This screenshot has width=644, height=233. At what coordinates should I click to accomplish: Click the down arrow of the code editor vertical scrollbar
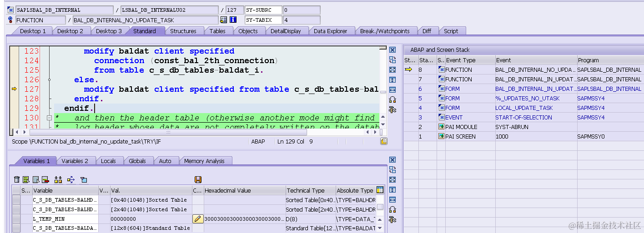(x=383, y=124)
